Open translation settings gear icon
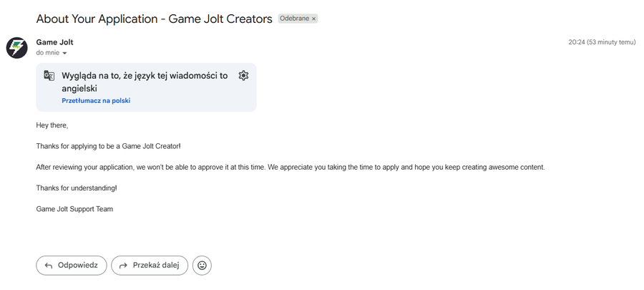 243,76
